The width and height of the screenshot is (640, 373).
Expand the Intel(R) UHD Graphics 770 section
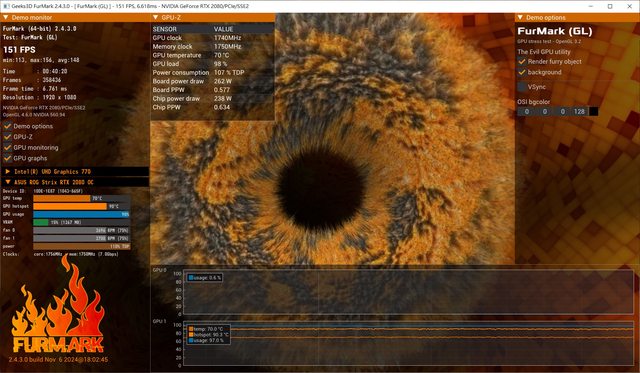tap(8, 172)
